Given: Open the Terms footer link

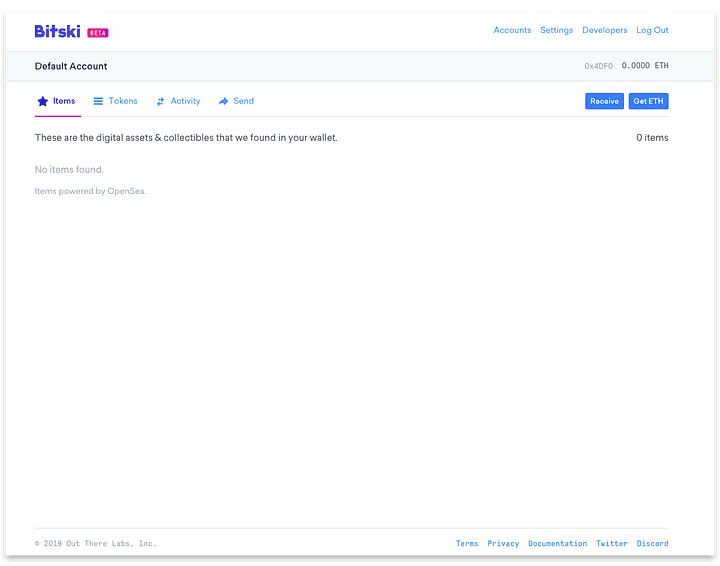Looking at the screenshot, I should (467, 544).
